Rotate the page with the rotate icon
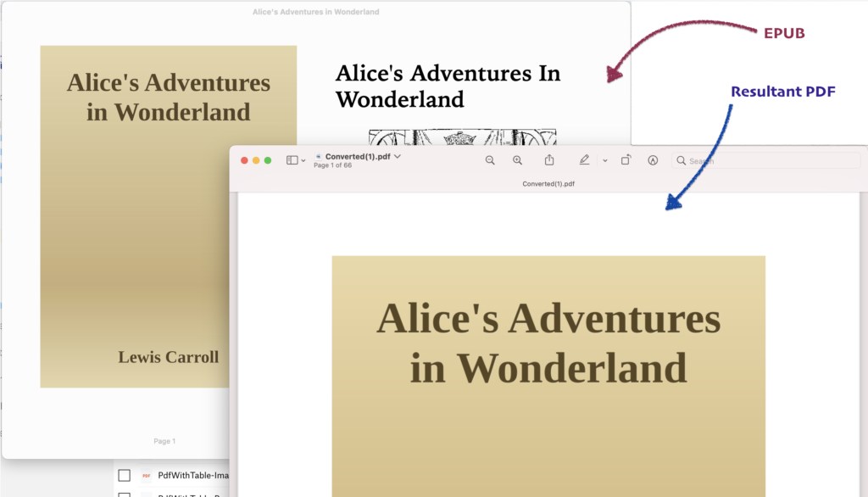The height and width of the screenshot is (497, 868). click(x=626, y=160)
